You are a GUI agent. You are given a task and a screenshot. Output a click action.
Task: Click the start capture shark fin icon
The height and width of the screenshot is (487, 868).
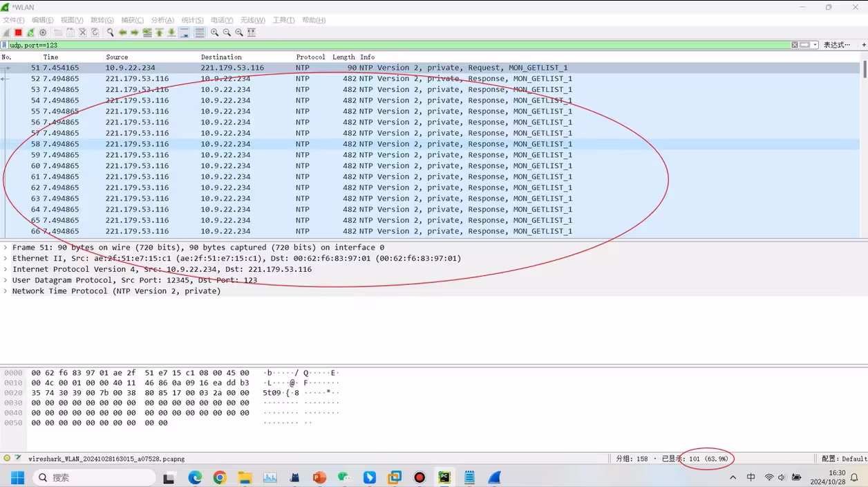tap(6, 33)
